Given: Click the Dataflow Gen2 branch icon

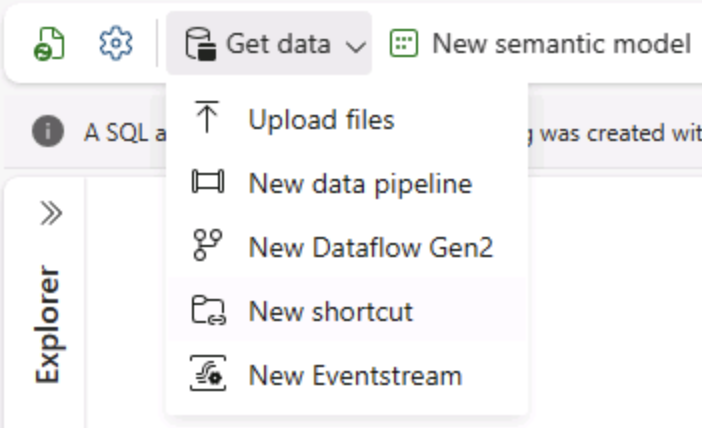Looking at the screenshot, I should pyautogui.click(x=206, y=247).
